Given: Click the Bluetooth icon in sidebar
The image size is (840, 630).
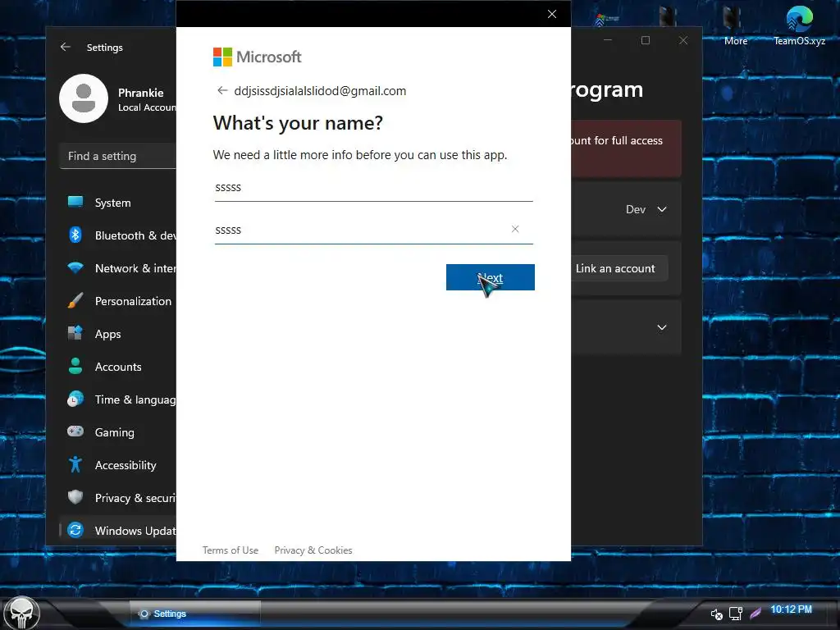Looking at the screenshot, I should 75,235.
